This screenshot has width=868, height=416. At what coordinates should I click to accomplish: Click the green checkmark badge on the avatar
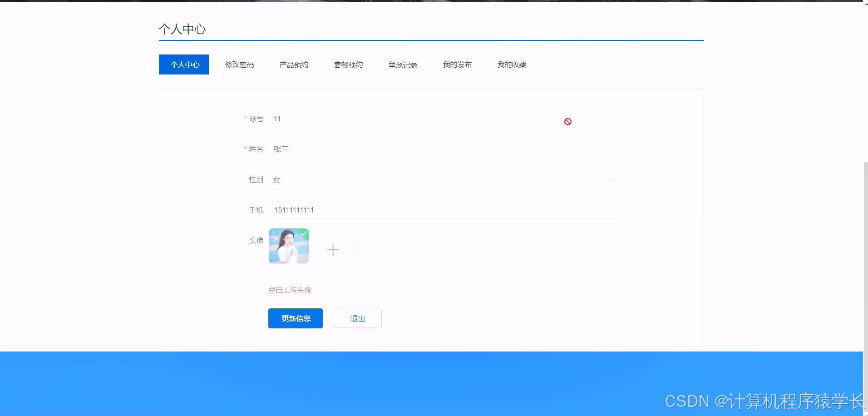click(x=304, y=233)
